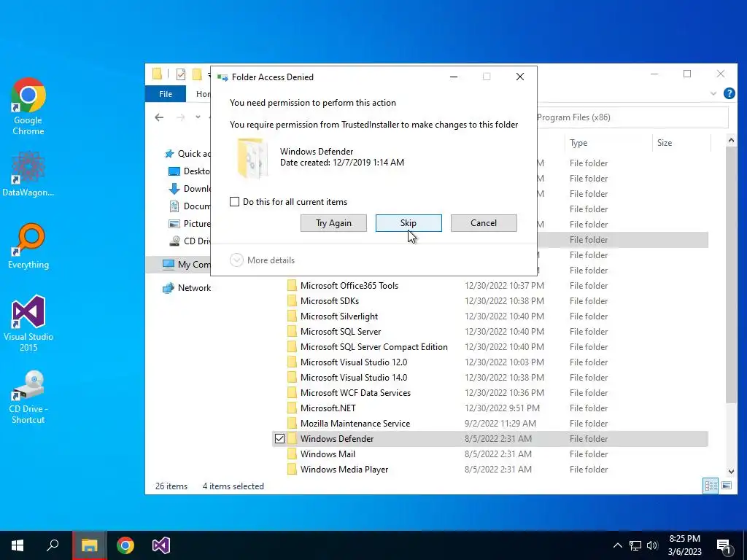Select the Mozilla Maintenance Service folder
Screen dimensions: 747x560
click(x=355, y=424)
